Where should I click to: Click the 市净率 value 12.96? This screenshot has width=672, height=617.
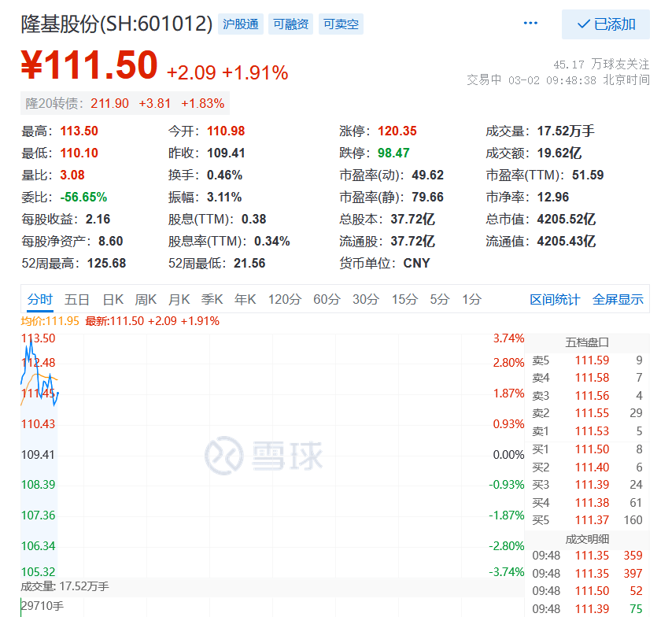click(x=553, y=198)
